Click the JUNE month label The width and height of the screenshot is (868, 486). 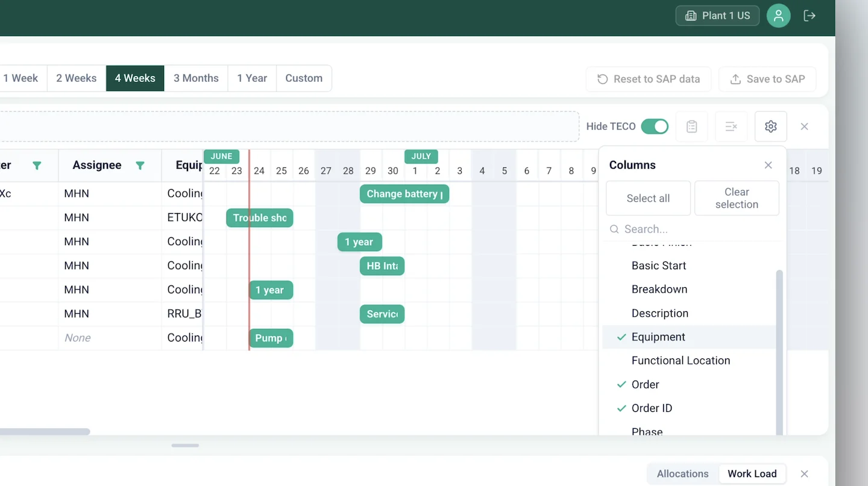coord(222,157)
